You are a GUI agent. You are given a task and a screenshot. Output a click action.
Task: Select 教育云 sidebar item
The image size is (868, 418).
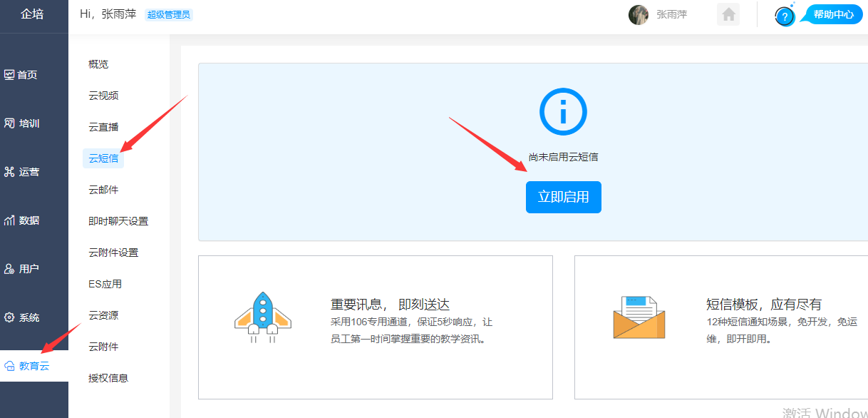27,366
